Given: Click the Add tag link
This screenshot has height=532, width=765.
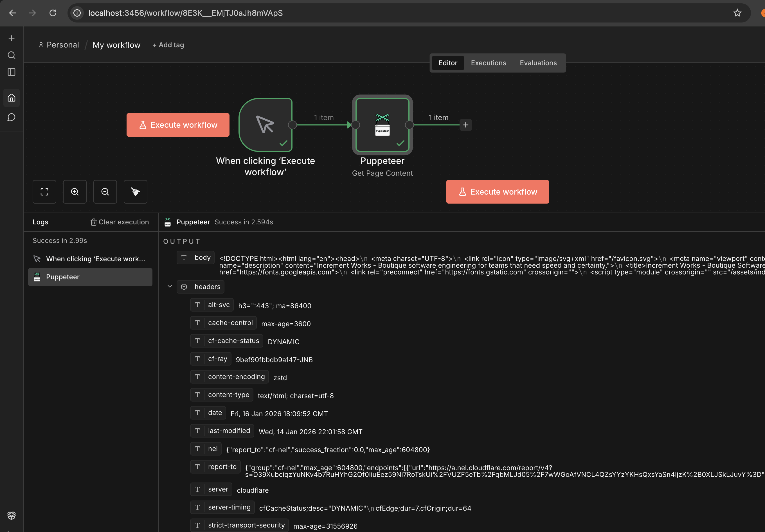Looking at the screenshot, I should [168, 45].
